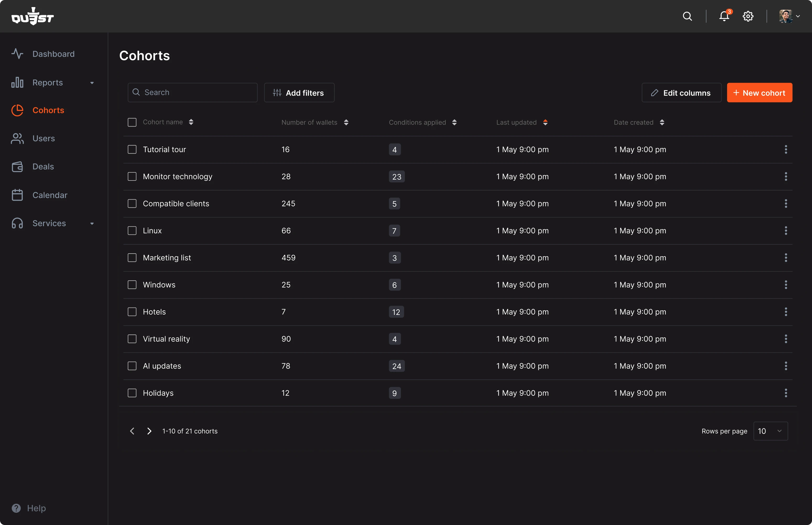Navigate to Dashboard in sidebar
This screenshot has height=525, width=812.
[53, 54]
